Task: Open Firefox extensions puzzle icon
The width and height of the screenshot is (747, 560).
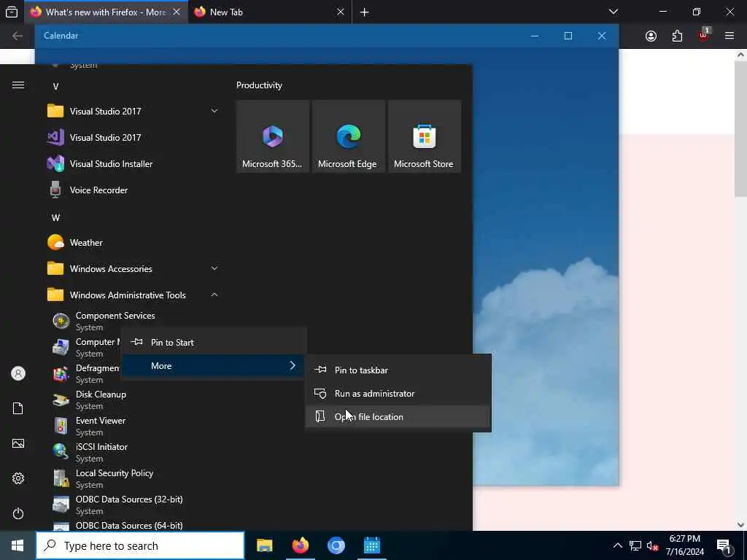Action: (677, 36)
